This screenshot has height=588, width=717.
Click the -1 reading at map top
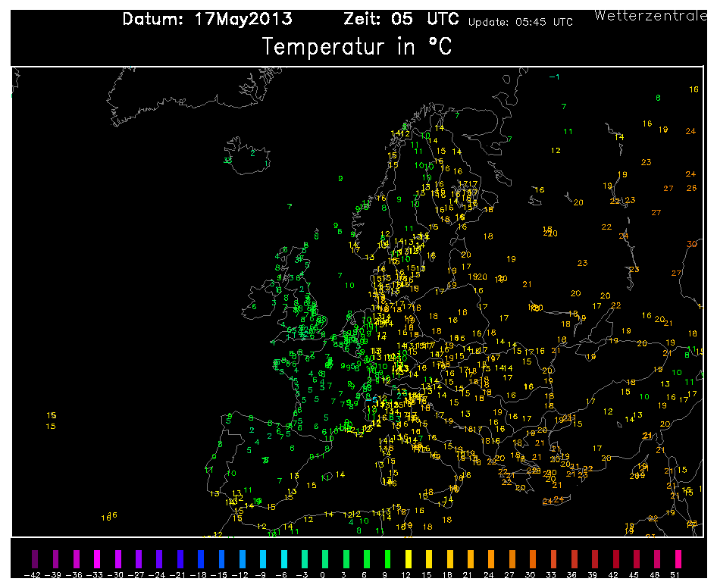point(554,77)
